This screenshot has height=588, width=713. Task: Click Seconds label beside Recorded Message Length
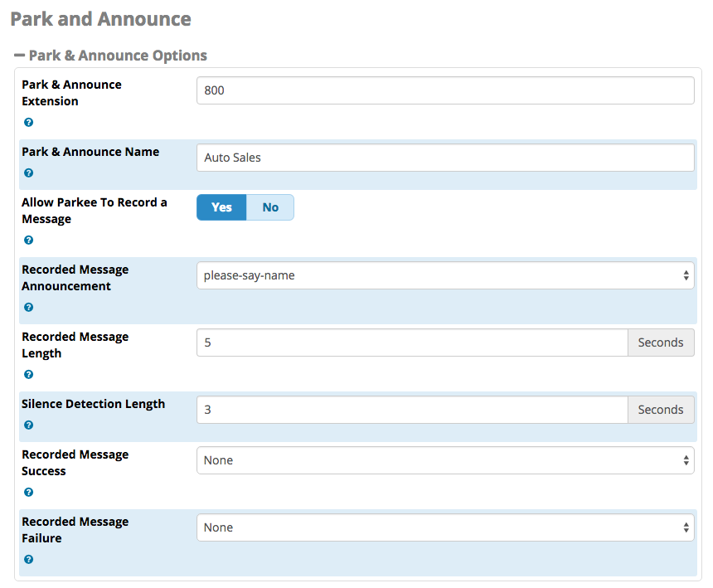(x=661, y=343)
